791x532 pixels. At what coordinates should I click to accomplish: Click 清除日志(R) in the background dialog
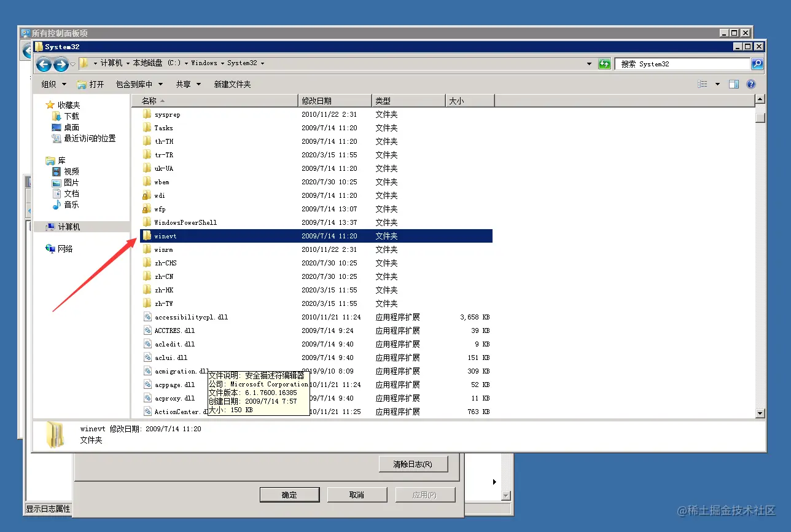(x=413, y=464)
